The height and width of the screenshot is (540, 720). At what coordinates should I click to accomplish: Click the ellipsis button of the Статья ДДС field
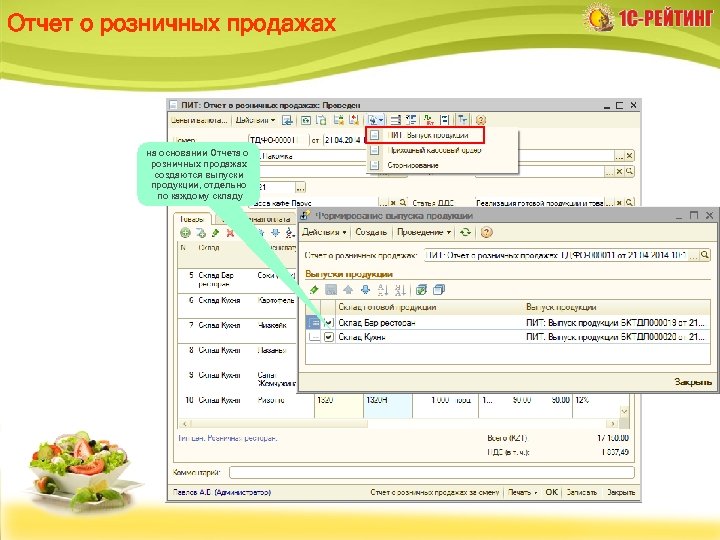coord(609,202)
